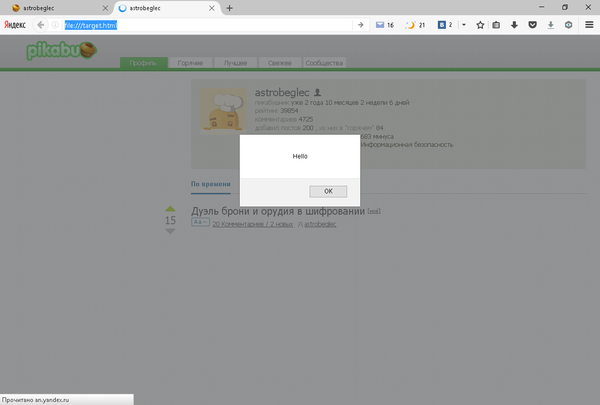Open the mail counter icon showing 16
The image size is (600, 405).
click(x=384, y=24)
